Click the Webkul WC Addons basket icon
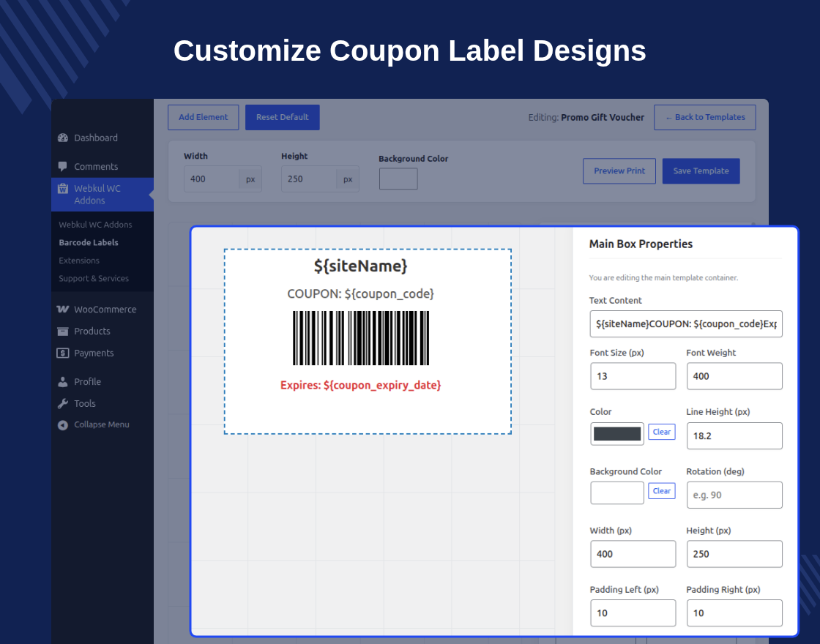Screen dimensions: 820x644 [x=63, y=189]
